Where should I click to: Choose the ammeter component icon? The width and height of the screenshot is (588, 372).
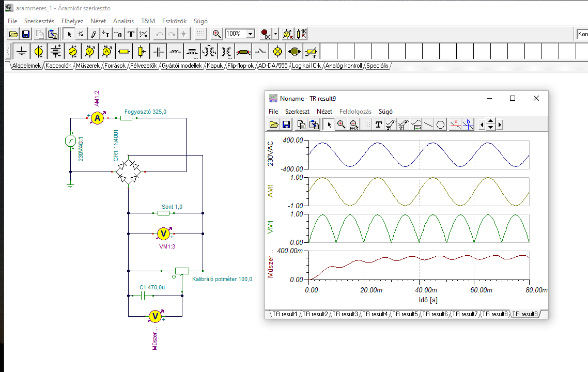point(106,52)
